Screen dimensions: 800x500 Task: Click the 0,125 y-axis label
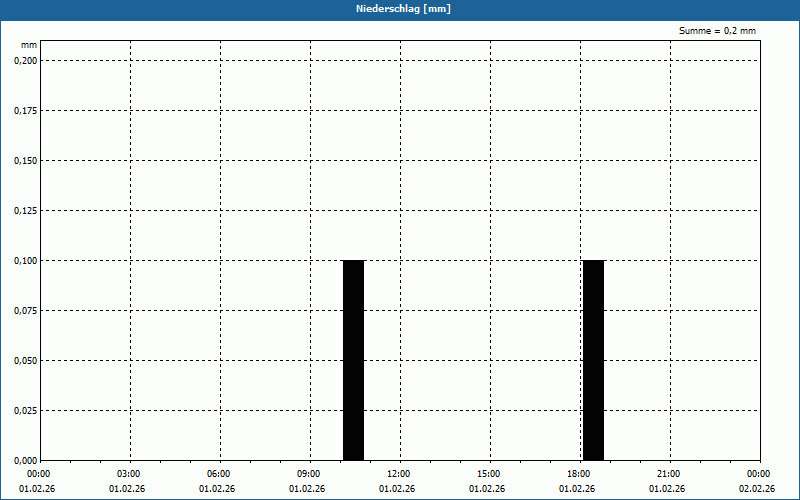click(x=26, y=211)
